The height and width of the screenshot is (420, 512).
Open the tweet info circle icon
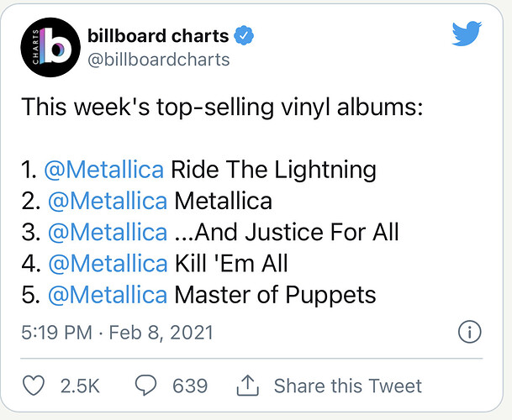click(470, 332)
